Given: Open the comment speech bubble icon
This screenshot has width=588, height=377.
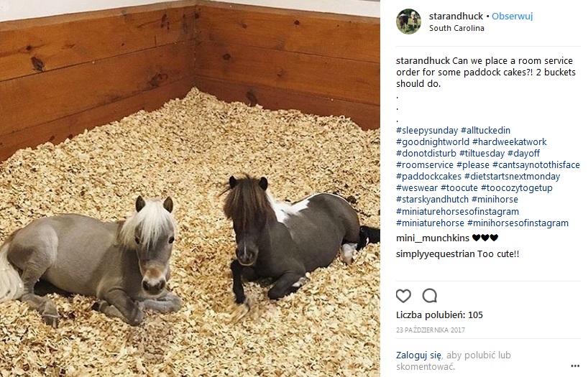Looking at the screenshot, I should pyautogui.click(x=429, y=296).
